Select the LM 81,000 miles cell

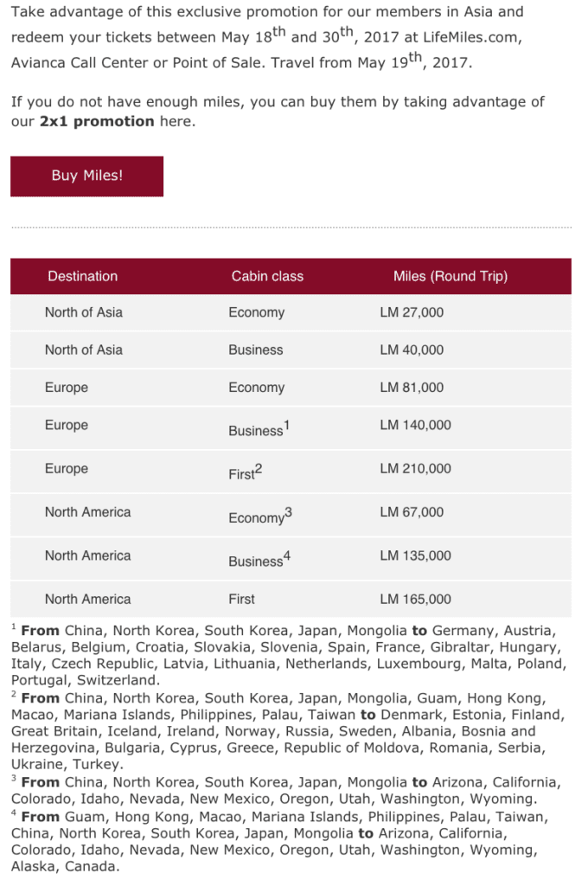click(412, 388)
